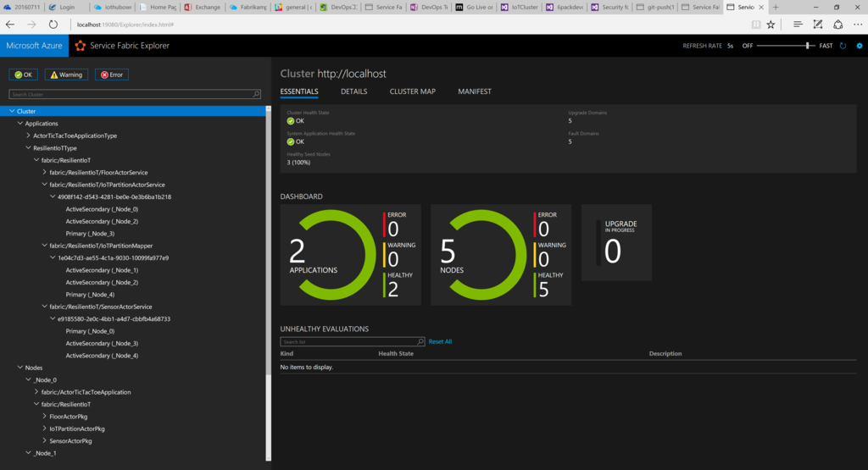Click the Microsoft Azure header button
Image resolution: width=868 pixels, height=470 pixels.
coord(34,46)
